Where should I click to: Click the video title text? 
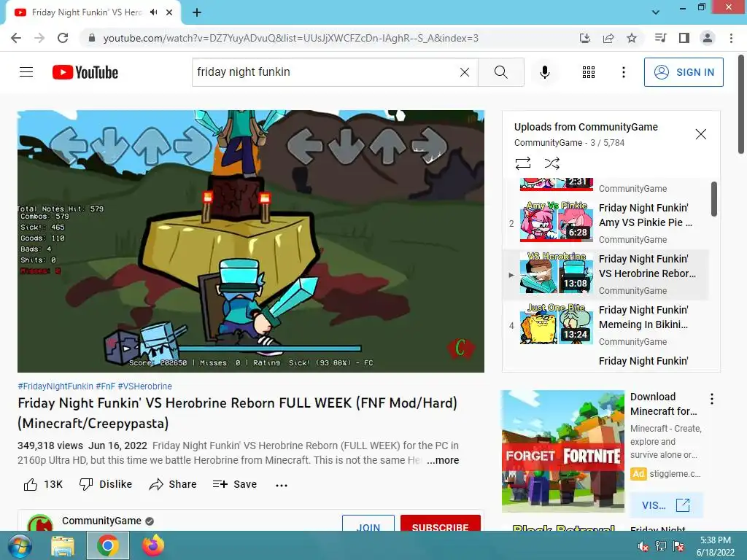237,413
